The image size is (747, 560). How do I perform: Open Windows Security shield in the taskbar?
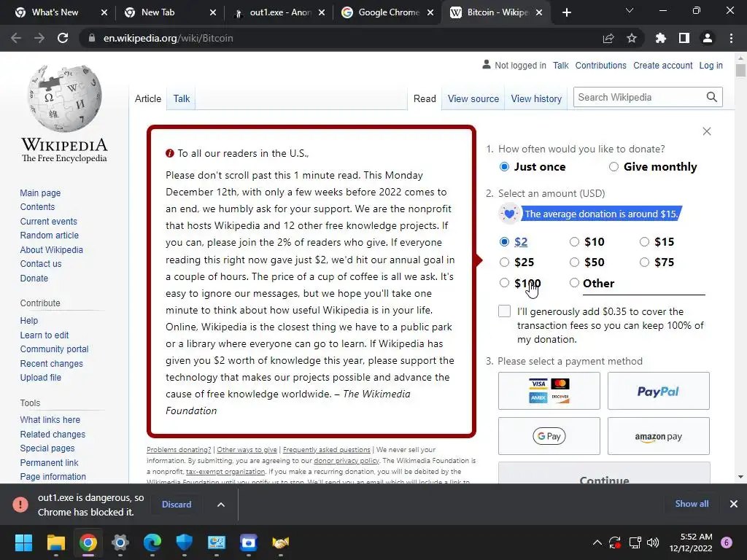(184, 542)
